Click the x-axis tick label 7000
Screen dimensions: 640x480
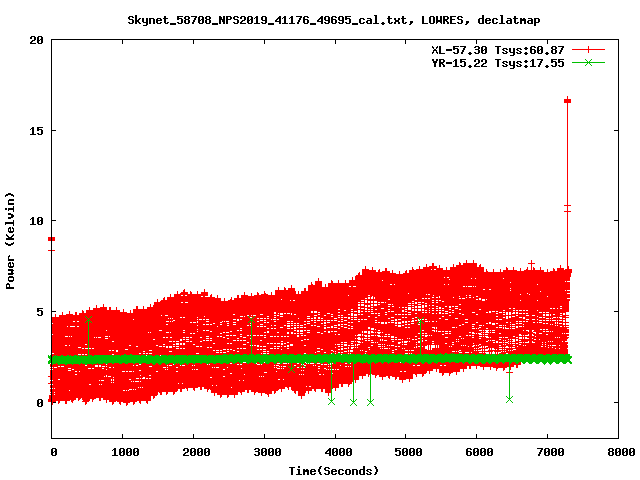tap(550, 452)
